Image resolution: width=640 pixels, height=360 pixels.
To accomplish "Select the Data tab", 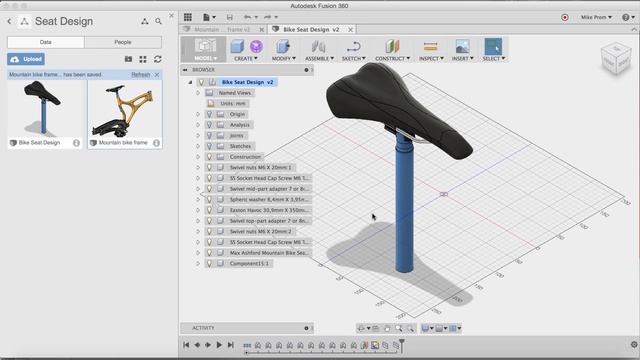I will 46,42.
